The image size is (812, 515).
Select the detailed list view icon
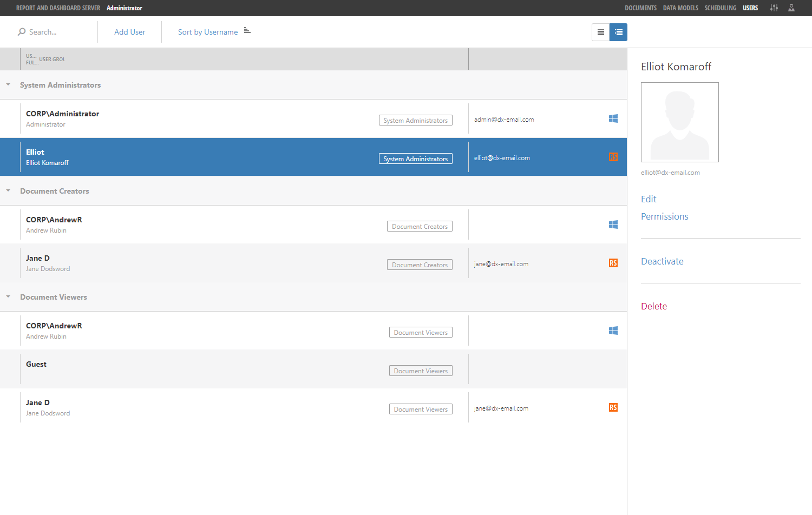tap(618, 32)
